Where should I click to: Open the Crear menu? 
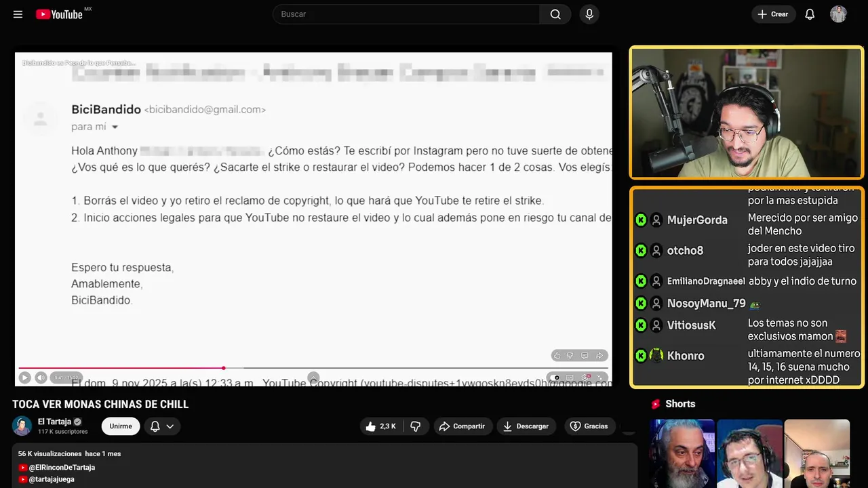click(x=773, y=14)
